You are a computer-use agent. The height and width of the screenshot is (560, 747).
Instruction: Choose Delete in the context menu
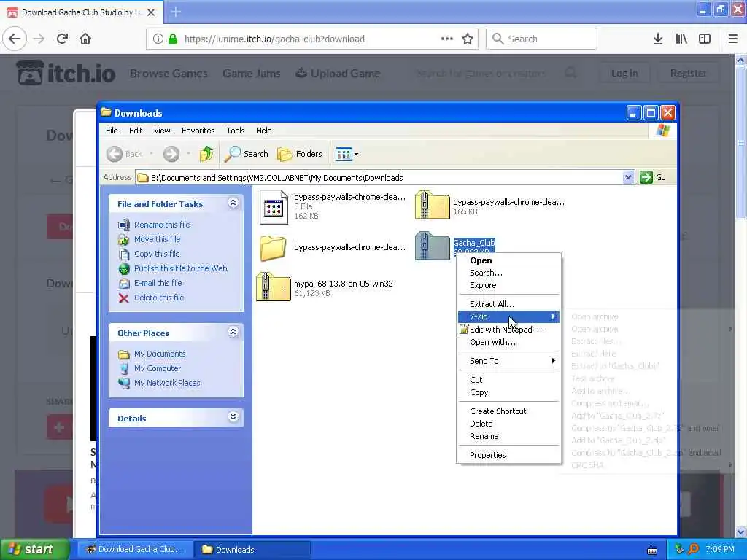pyautogui.click(x=508, y=424)
